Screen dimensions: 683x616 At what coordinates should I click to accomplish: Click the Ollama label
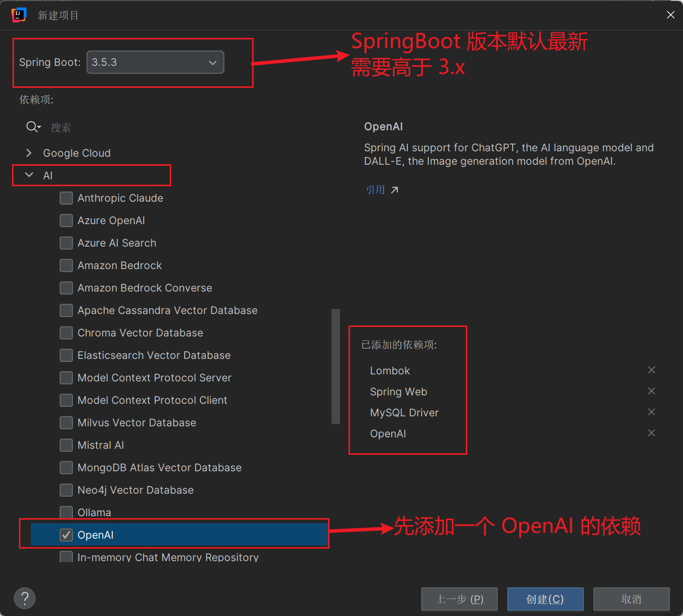[x=94, y=513]
